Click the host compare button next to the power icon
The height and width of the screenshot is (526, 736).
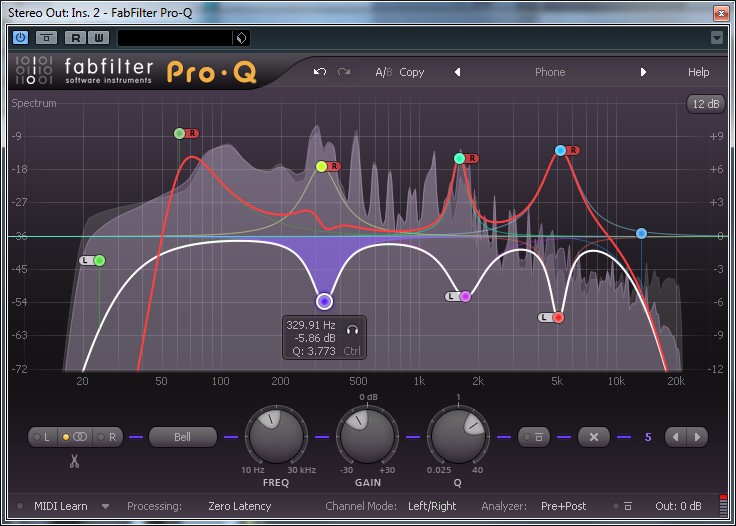click(46, 38)
